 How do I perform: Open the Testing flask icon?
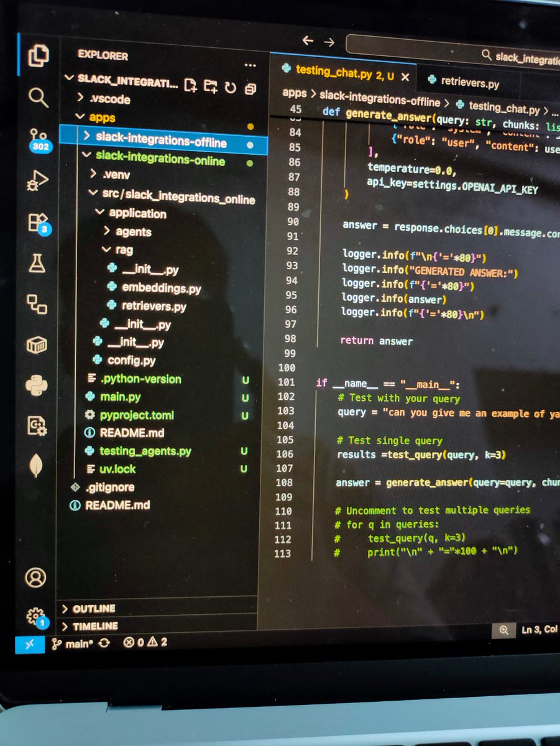point(37,263)
